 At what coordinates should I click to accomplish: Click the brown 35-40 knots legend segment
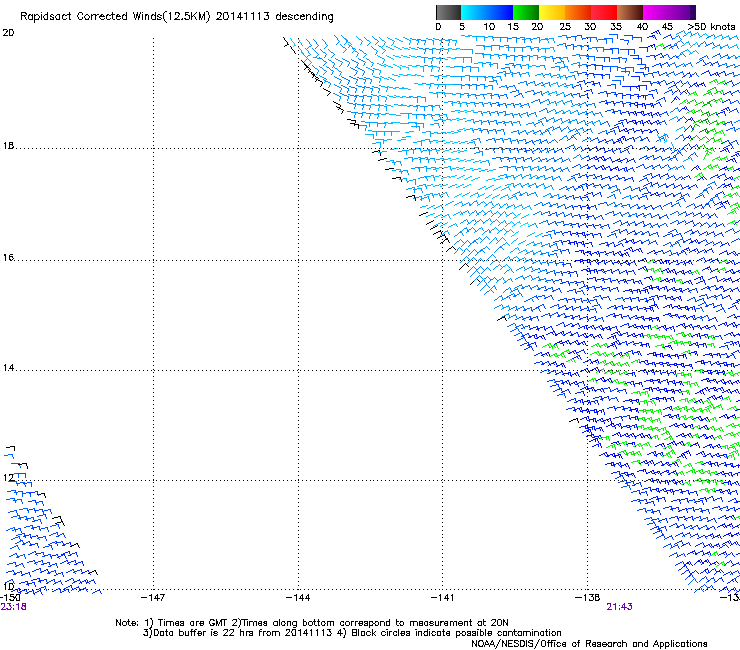[x=630, y=12]
